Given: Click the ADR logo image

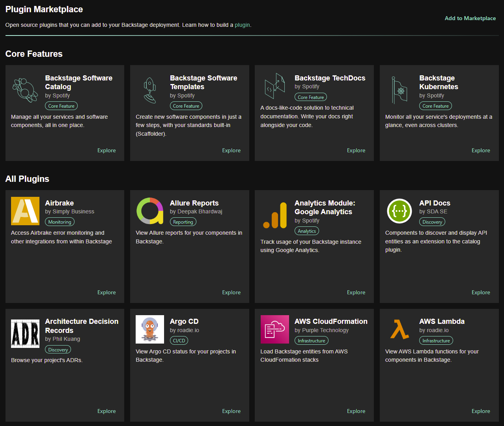Looking at the screenshot, I should pyautogui.click(x=25, y=334).
